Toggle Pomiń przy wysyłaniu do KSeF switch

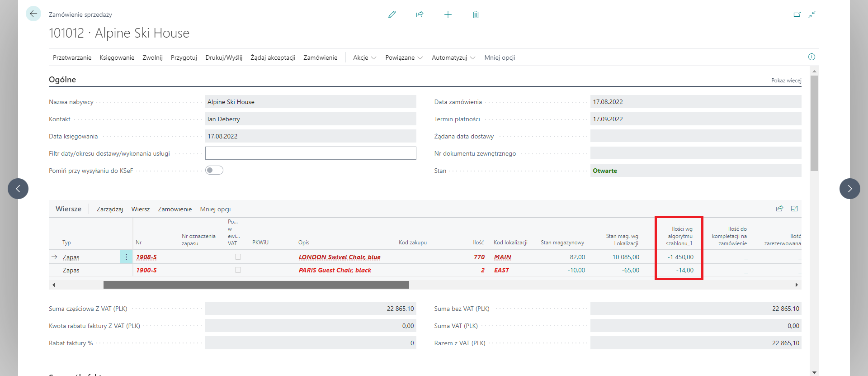[214, 170]
